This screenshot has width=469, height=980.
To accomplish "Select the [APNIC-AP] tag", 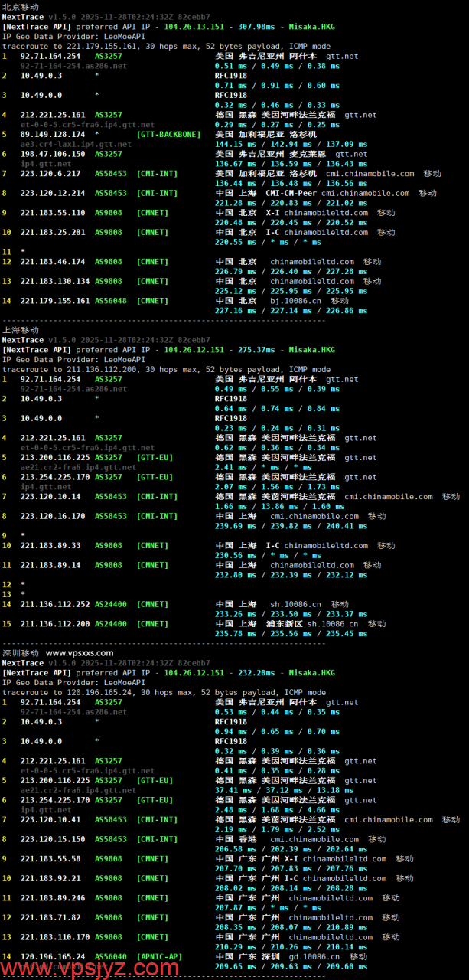I will (x=161, y=956).
